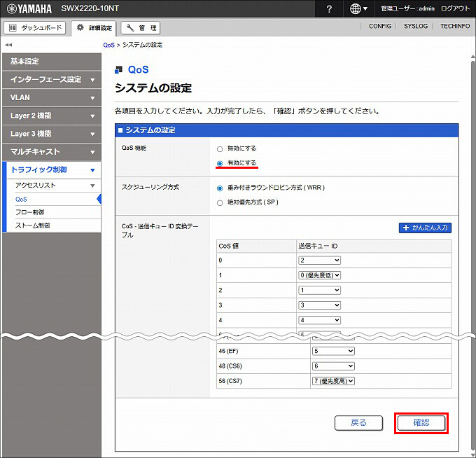Open the ダッシュボード tab

click(35, 28)
